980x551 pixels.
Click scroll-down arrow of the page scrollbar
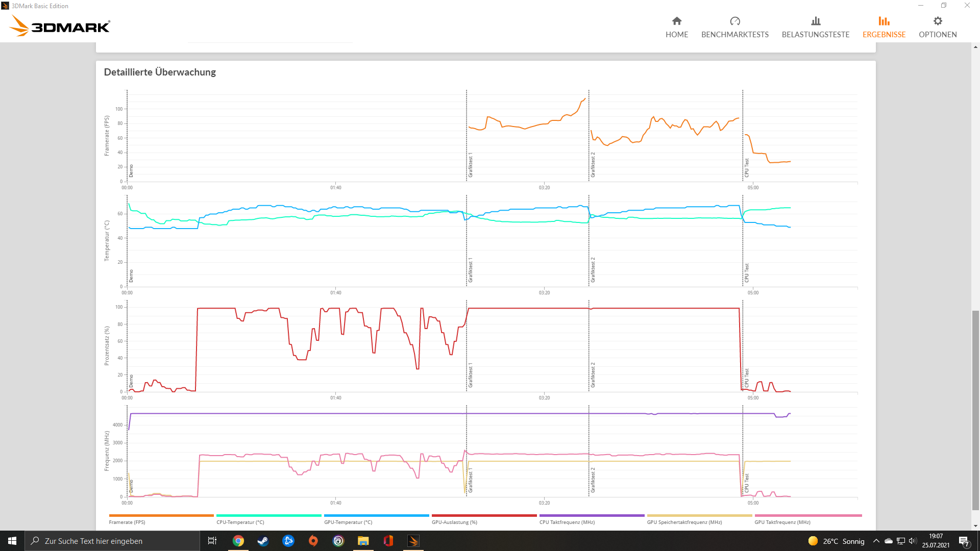coord(975,526)
